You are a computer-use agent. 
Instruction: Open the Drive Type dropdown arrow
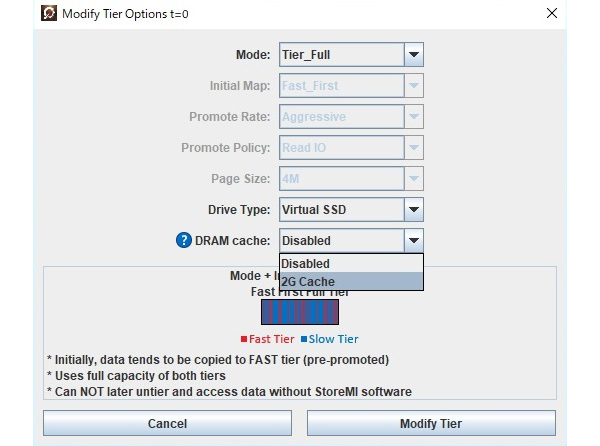coord(414,210)
